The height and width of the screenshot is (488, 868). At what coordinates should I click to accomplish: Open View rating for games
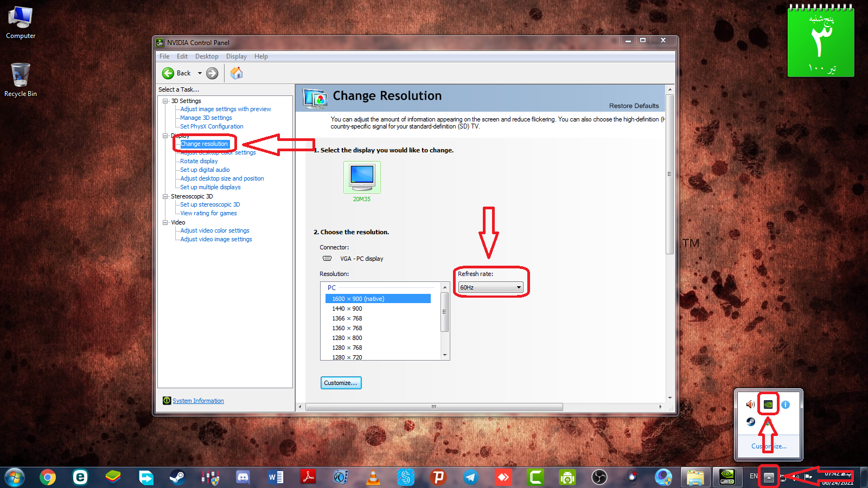click(208, 213)
